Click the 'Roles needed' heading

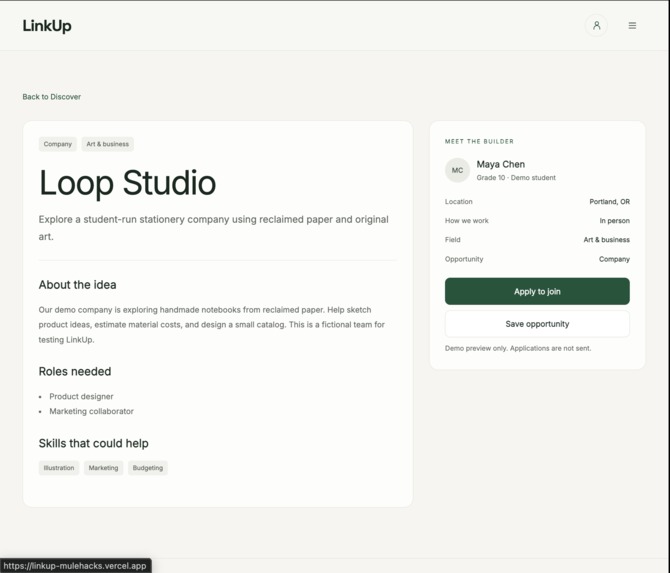tap(75, 371)
